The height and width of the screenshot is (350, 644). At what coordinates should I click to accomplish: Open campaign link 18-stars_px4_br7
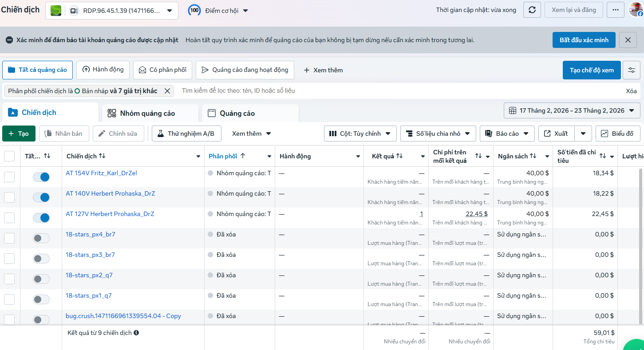(x=91, y=234)
